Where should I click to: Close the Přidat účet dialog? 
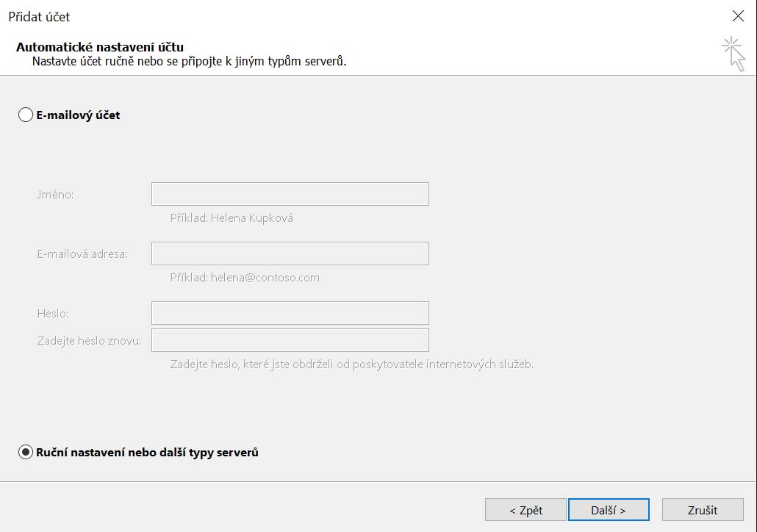[738, 16]
